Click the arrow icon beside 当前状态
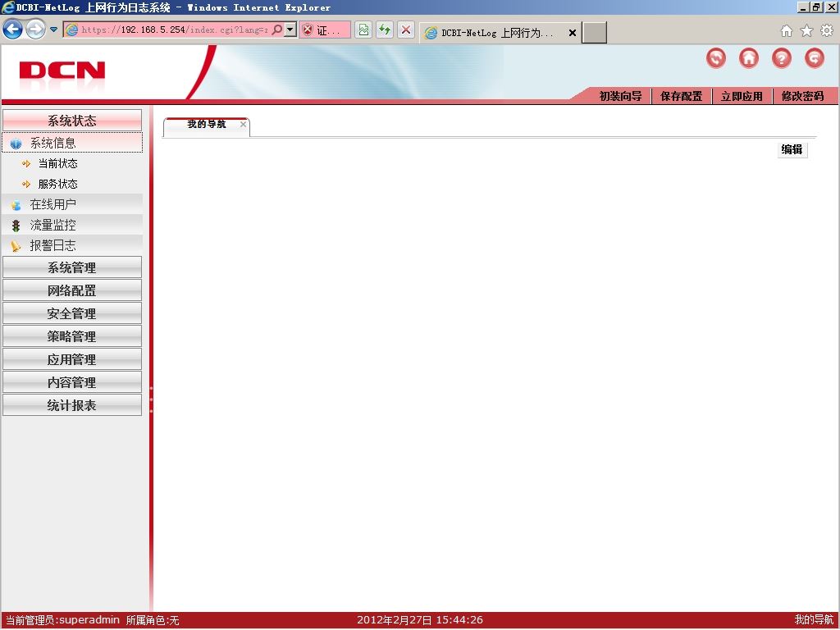Viewport: 840px width, 630px height. 26,163
